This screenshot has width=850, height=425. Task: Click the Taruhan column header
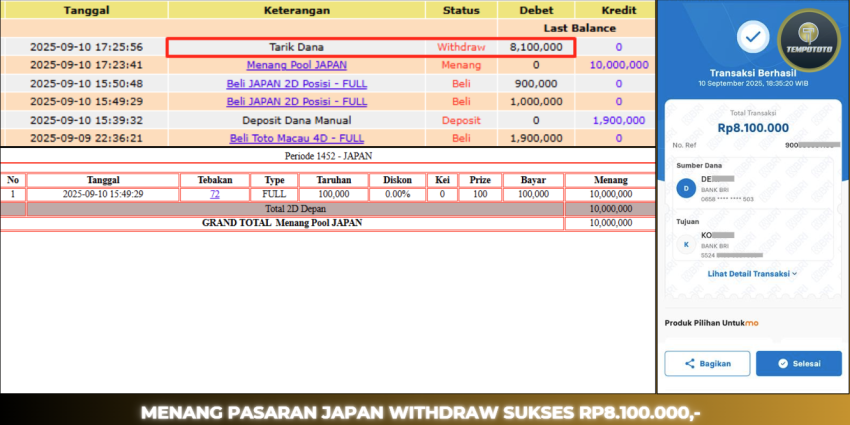pos(333,180)
